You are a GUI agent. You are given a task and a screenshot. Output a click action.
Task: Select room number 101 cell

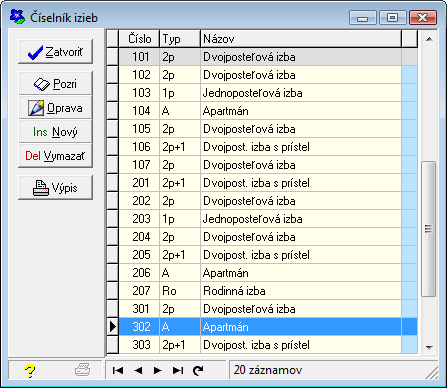[x=139, y=57]
